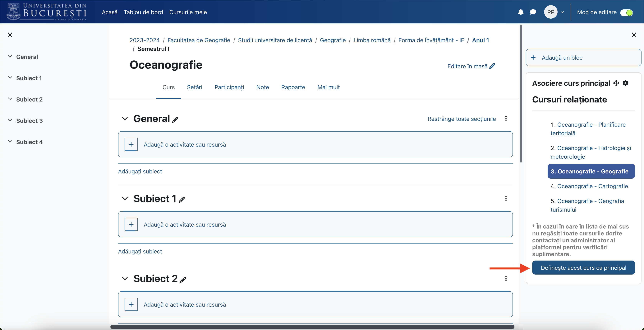The image size is (644, 330).
Task: Edit the General section name pencil
Action: (176, 120)
